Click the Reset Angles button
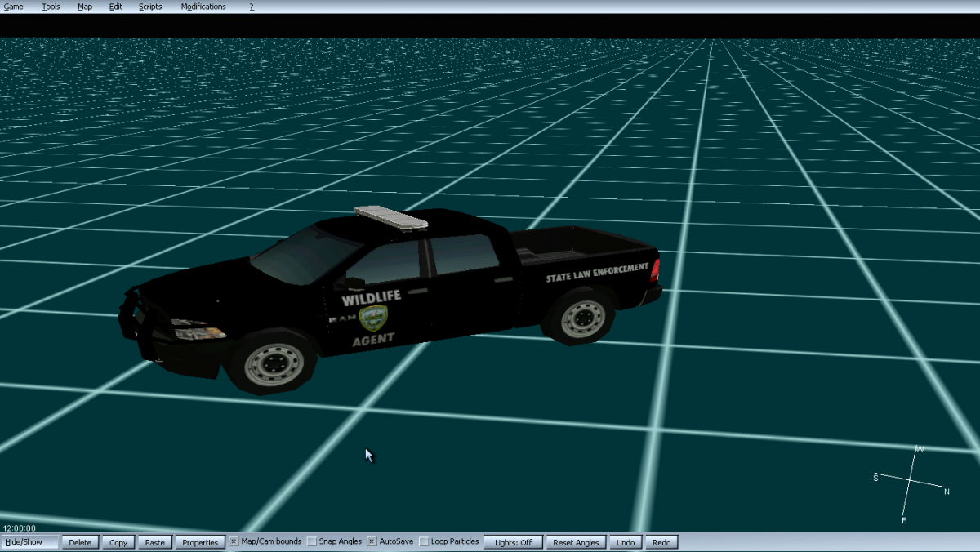 [x=576, y=542]
